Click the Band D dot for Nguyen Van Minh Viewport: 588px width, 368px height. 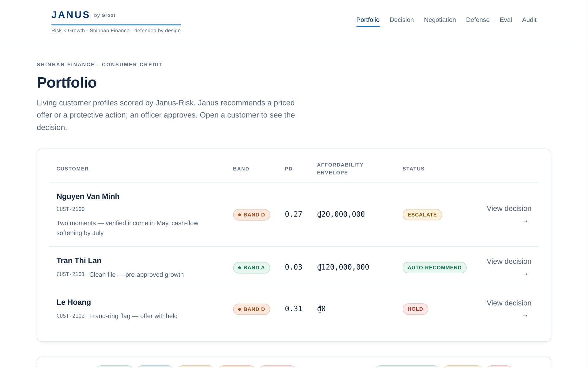point(239,215)
